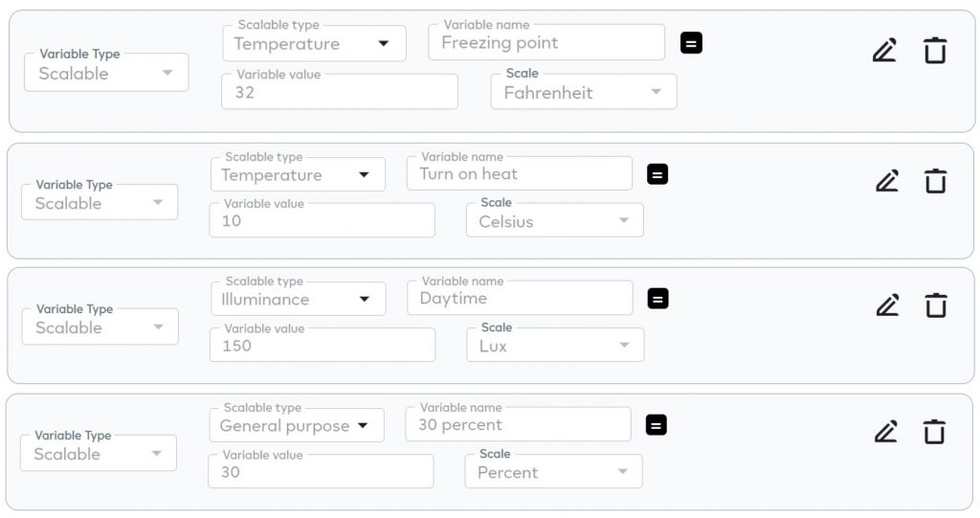Edit the Turn on heat variable

point(887,180)
